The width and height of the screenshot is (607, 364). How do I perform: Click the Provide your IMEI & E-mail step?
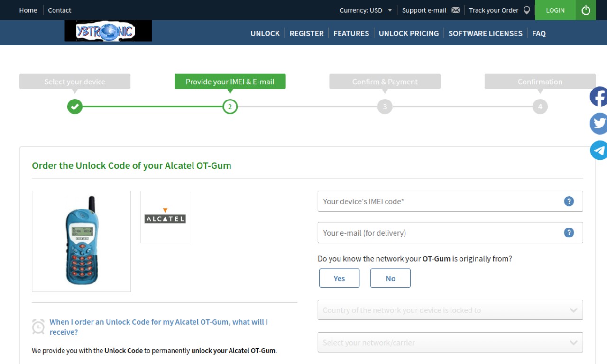tap(230, 82)
